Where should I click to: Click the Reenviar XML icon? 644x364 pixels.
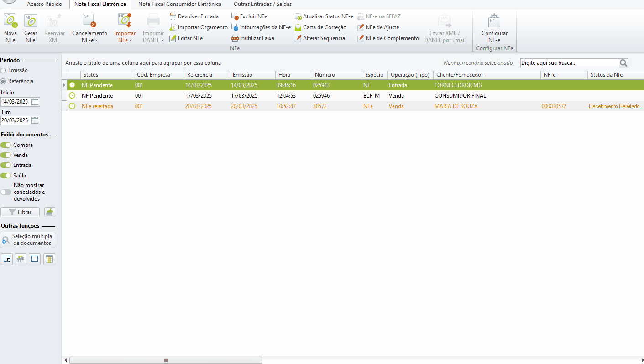point(54,21)
